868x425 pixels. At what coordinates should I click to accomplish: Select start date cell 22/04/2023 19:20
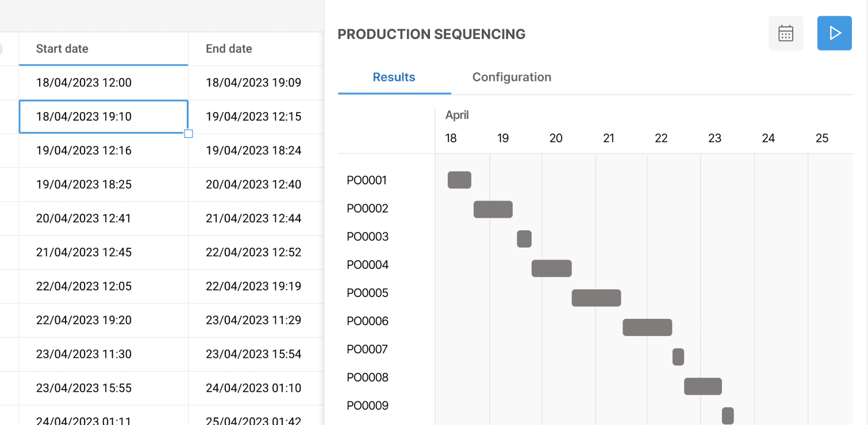click(x=103, y=320)
